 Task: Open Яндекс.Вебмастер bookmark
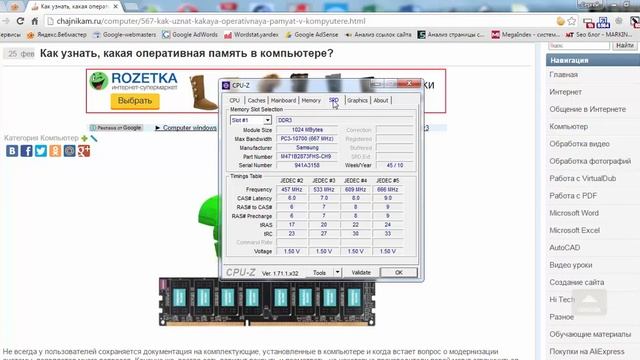tap(57, 35)
